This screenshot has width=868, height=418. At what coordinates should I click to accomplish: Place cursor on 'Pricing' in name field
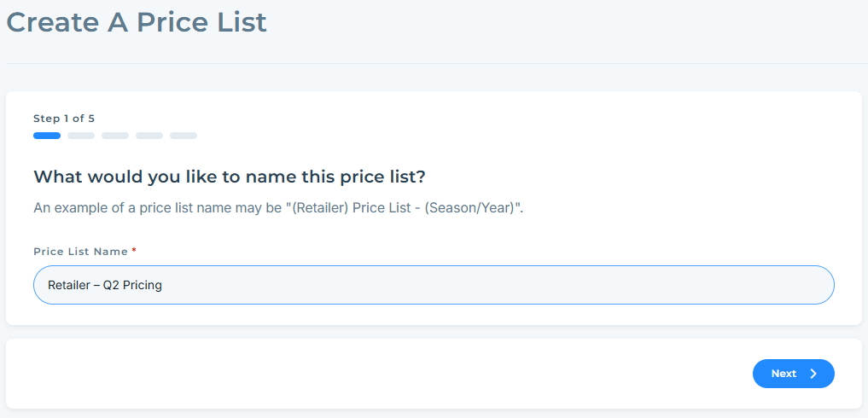pos(143,285)
